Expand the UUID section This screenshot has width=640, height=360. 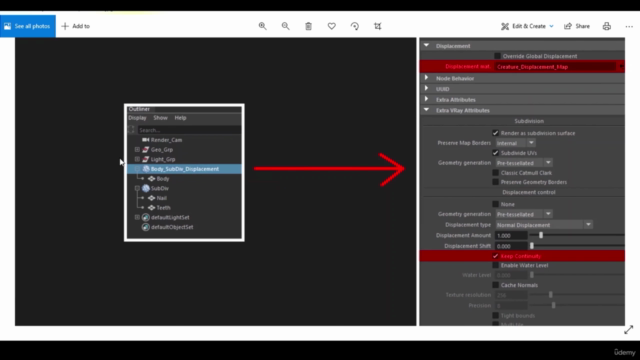tap(427, 88)
